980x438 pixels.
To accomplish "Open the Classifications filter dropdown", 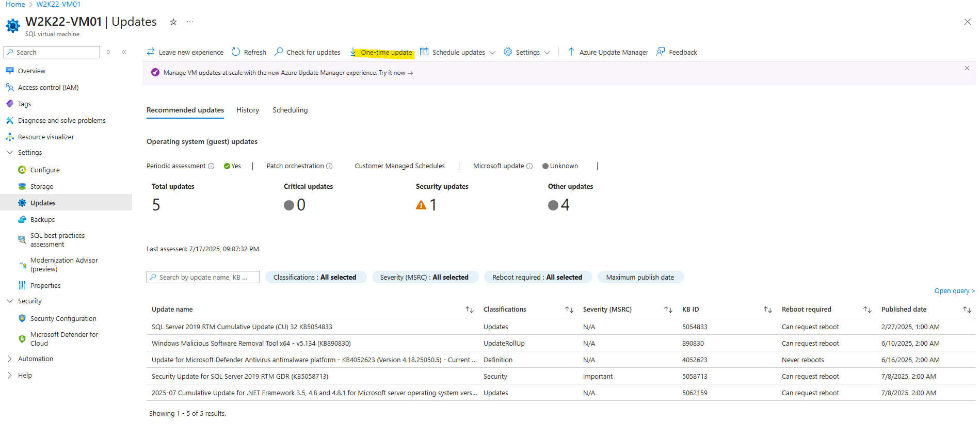I will coord(315,277).
